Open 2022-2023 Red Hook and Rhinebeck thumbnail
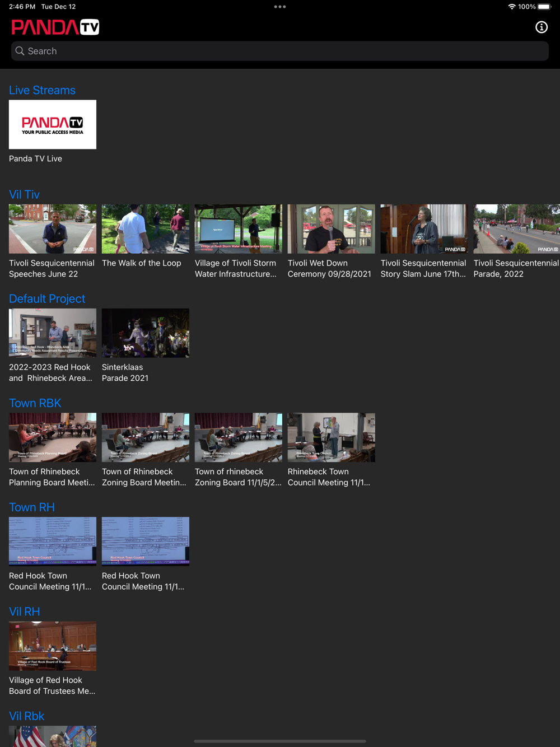 pyautogui.click(x=53, y=333)
